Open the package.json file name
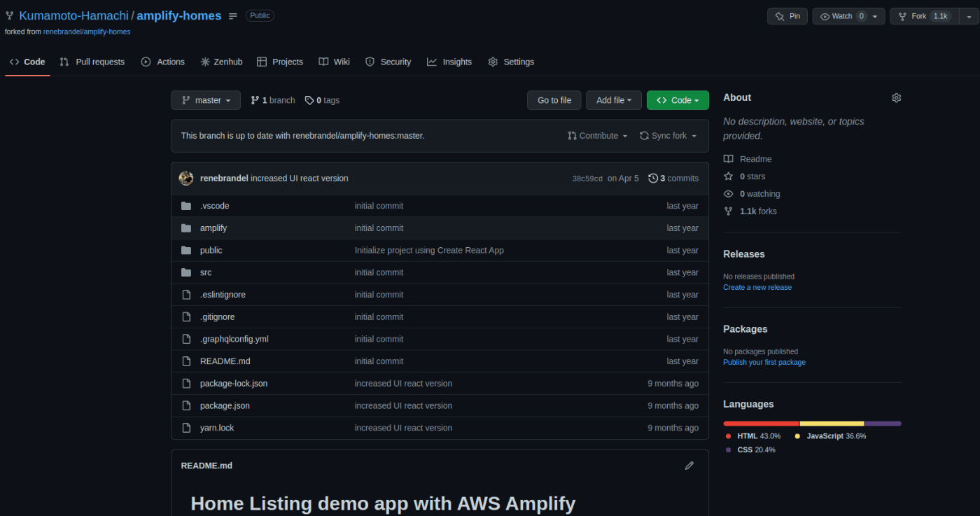 (225, 406)
